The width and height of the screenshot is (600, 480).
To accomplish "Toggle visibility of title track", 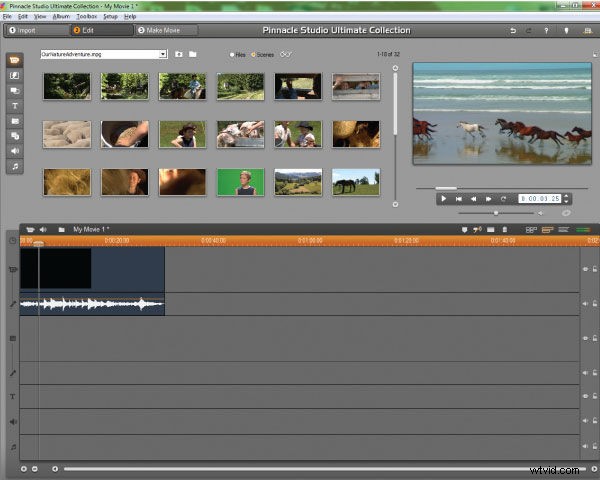I will point(585,396).
